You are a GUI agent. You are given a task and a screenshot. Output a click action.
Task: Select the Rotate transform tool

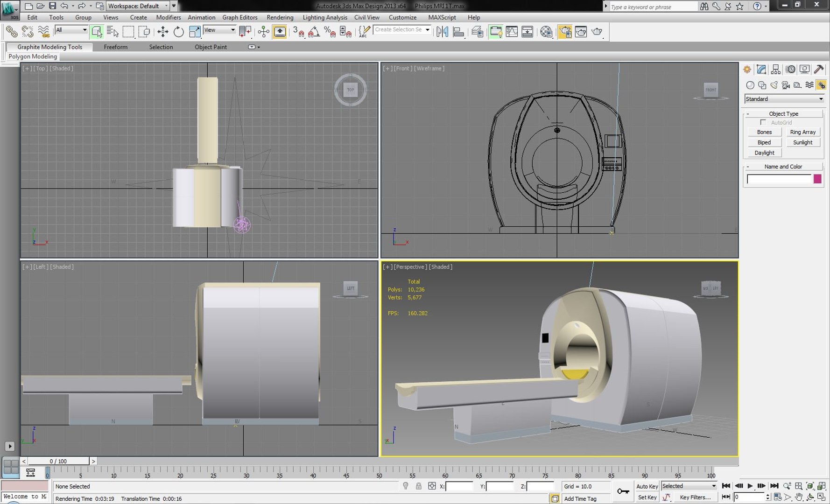click(178, 32)
